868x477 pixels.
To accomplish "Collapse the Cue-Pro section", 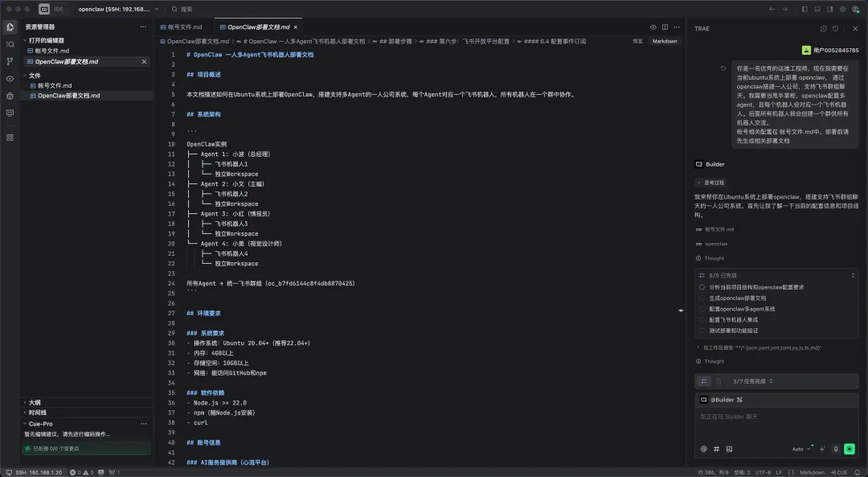I will pyautogui.click(x=39, y=424).
